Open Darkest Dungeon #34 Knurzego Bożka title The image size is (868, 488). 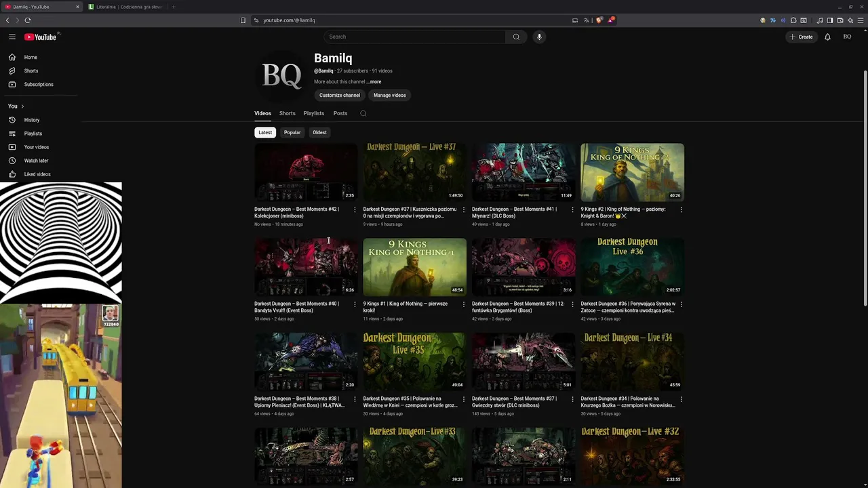628,402
